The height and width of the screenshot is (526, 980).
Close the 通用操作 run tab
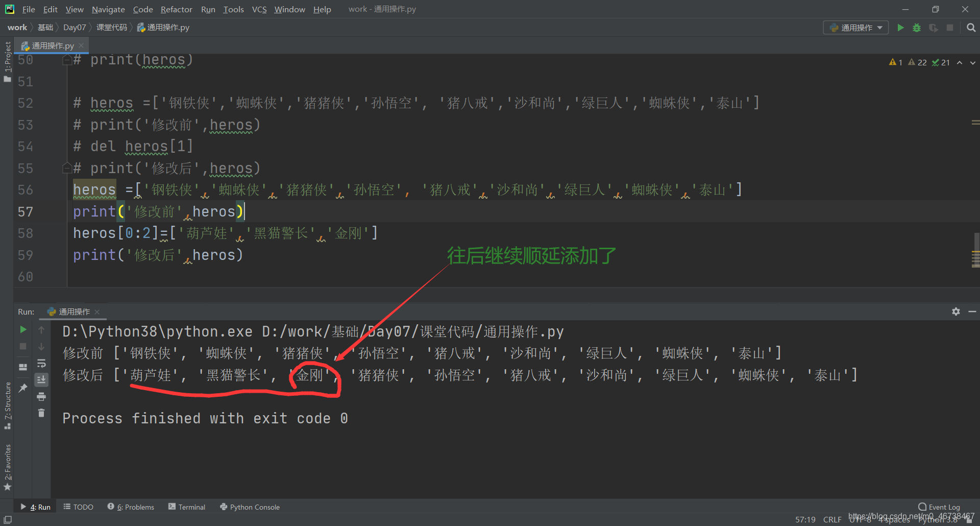[x=97, y=312]
